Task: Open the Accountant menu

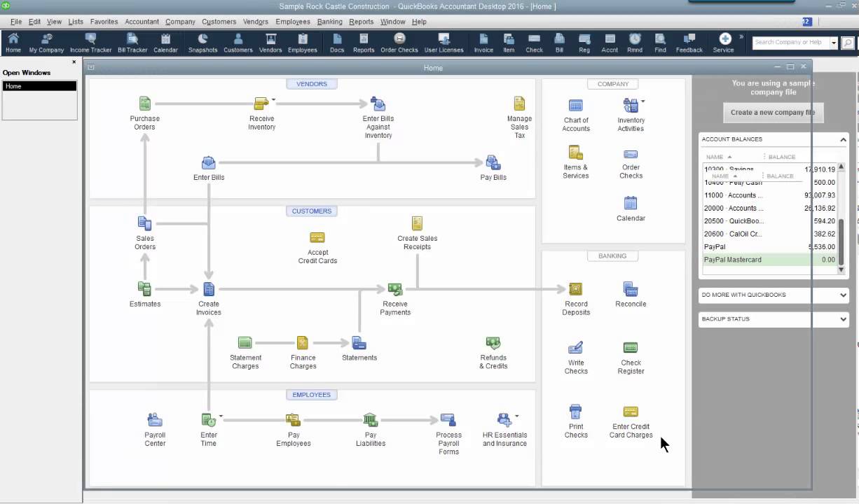Action: tap(142, 22)
